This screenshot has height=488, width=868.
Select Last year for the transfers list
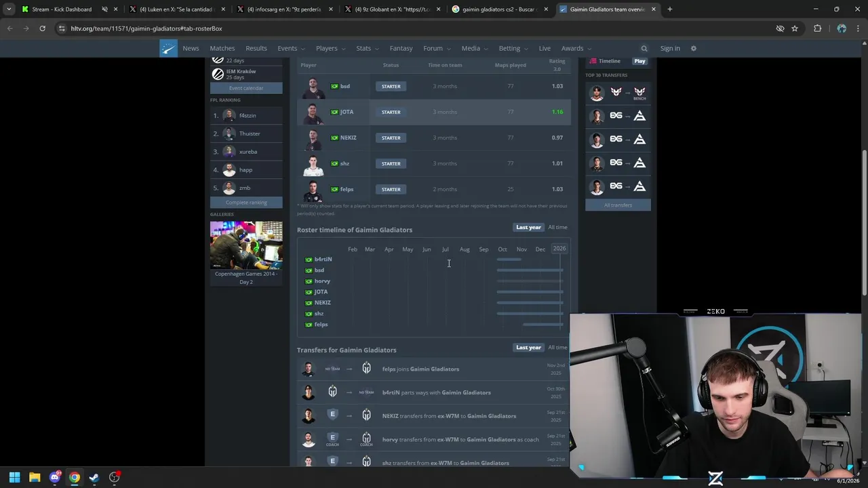(528, 348)
